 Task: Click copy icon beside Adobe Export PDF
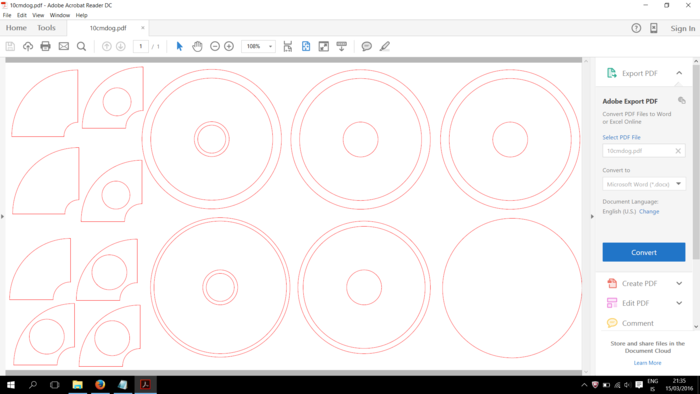point(681,100)
